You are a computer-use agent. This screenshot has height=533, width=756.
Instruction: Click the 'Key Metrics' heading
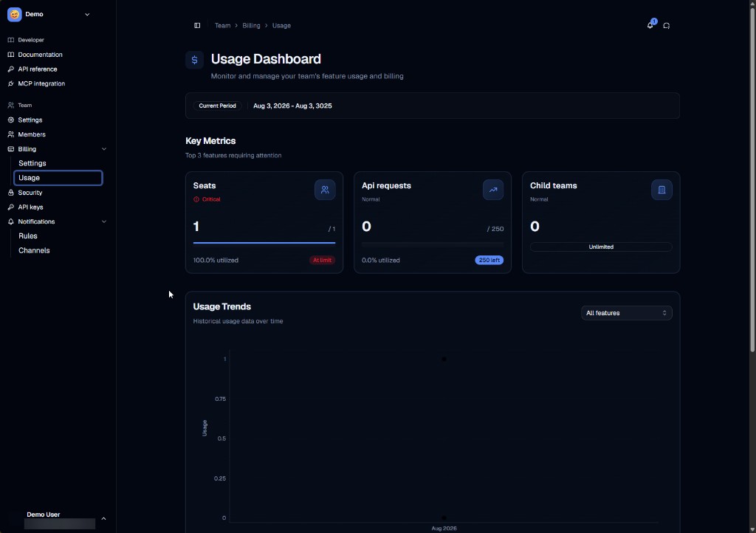[x=210, y=141]
